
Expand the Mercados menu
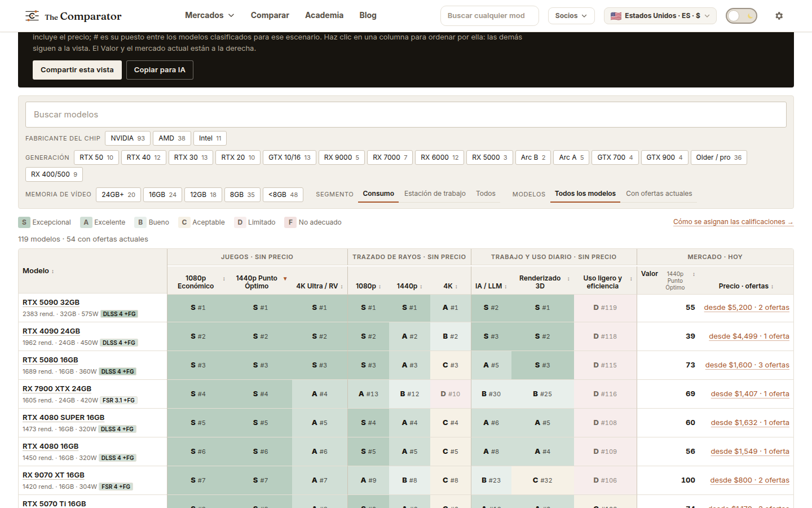tap(210, 15)
